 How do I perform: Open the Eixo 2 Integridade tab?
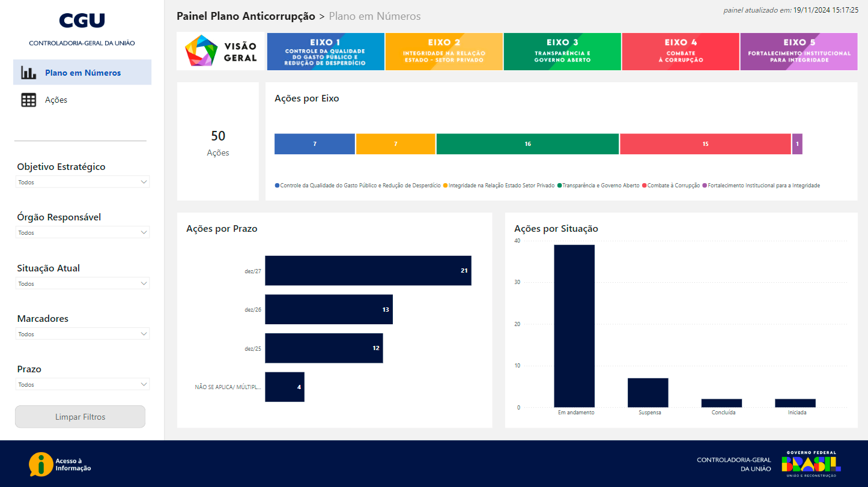pos(443,52)
